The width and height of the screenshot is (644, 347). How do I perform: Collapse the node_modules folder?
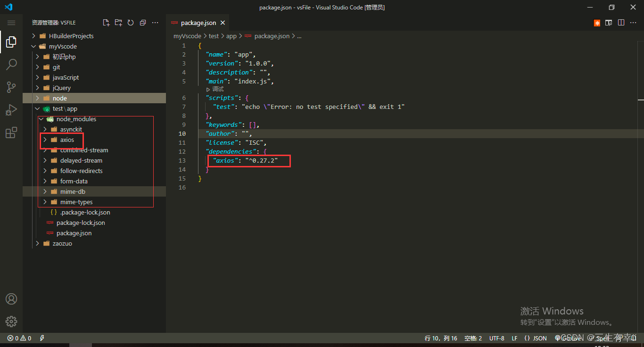(x=94, y=119)
